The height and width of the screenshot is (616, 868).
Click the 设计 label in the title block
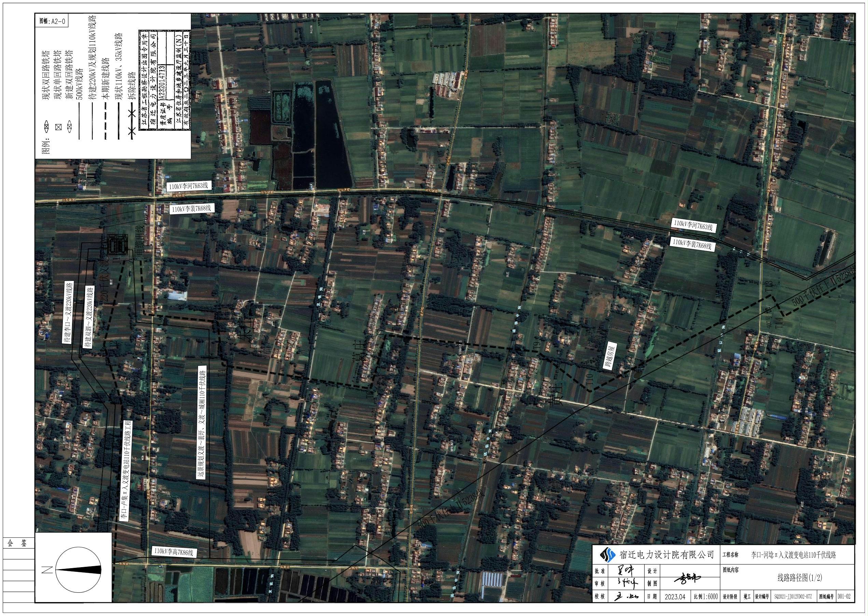click(x=652, y=571)
